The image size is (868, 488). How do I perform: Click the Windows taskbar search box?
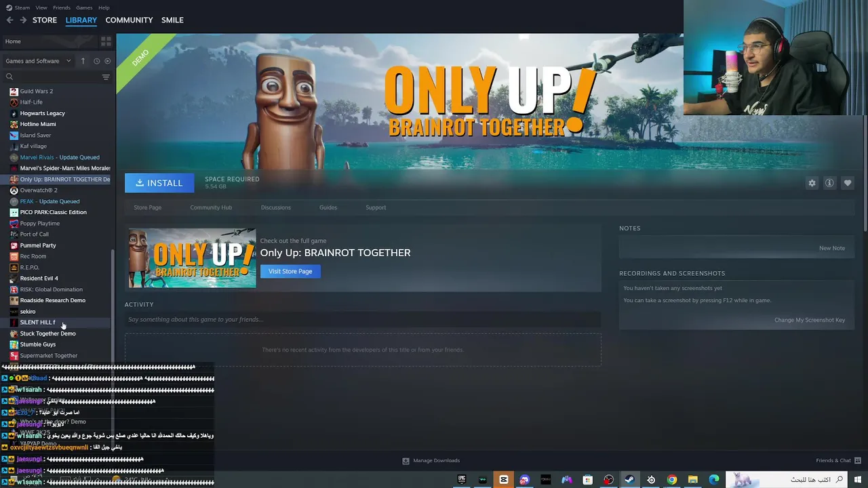785,480
